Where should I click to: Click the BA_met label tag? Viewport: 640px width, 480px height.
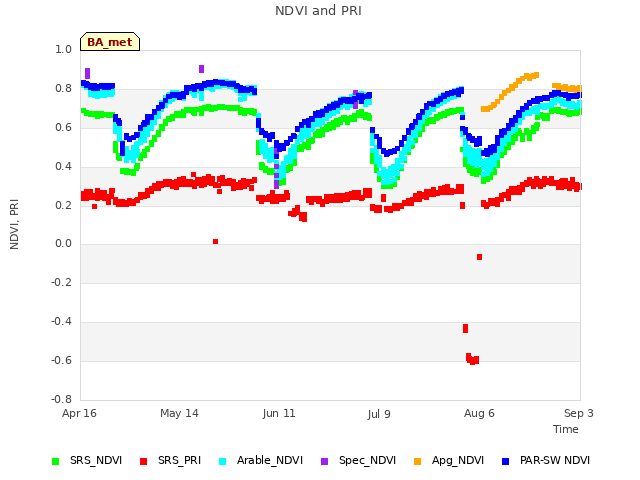110,42
